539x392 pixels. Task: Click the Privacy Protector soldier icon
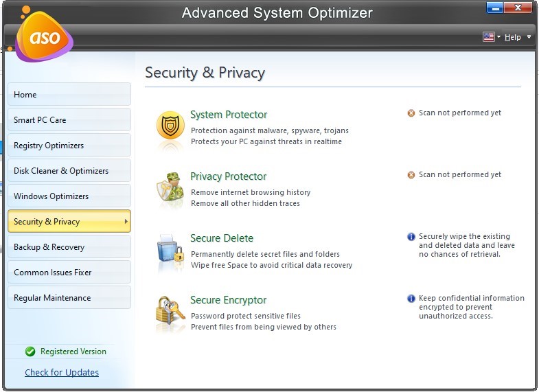(170, 187)
